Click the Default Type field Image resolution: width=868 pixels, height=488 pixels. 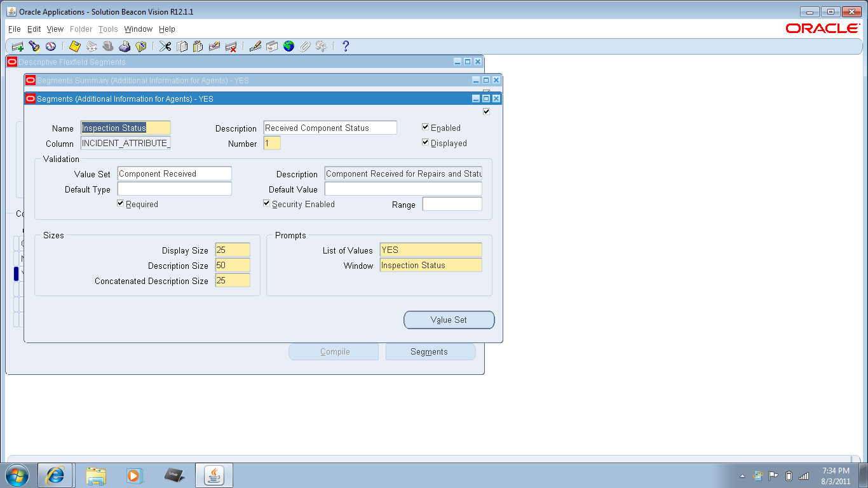175,189
